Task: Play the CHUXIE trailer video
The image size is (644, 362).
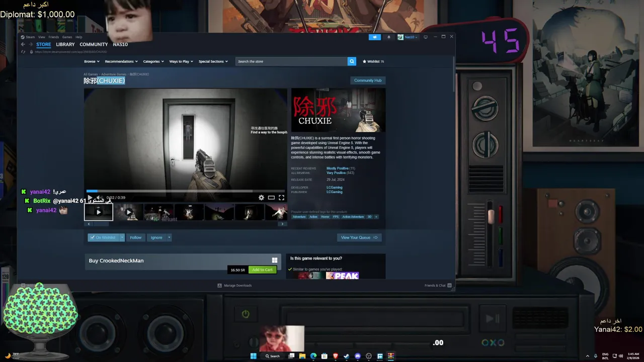Action: 90,198
